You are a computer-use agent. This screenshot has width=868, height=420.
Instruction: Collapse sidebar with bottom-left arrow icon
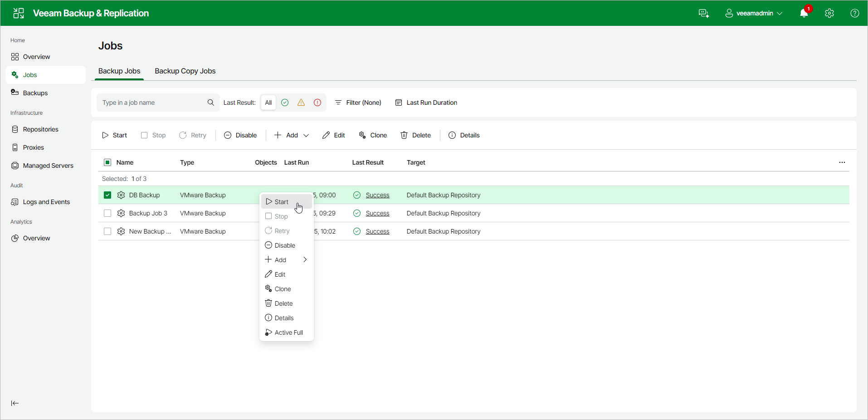tap(15, 403)
